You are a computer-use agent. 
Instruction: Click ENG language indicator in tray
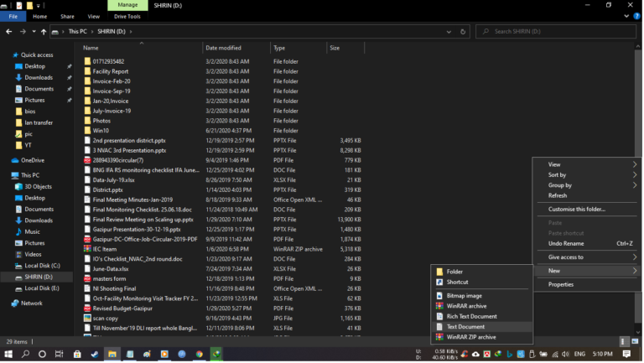[x=579, y=354]
